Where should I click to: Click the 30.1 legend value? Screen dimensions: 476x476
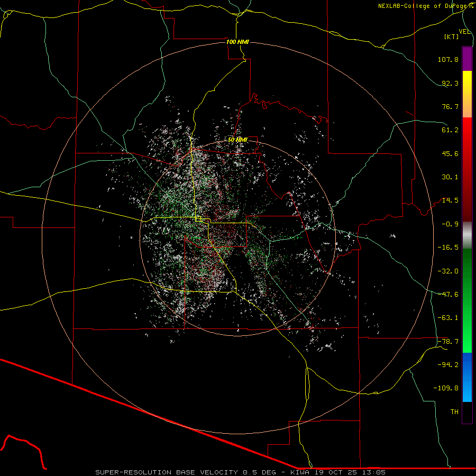pyautogui.click(x=450, y=177)
